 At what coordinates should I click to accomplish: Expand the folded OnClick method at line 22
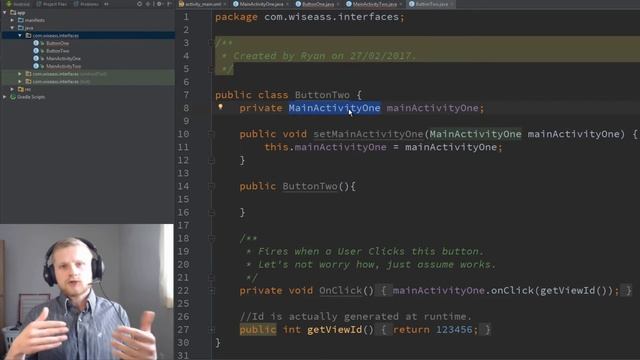[211, 291]
